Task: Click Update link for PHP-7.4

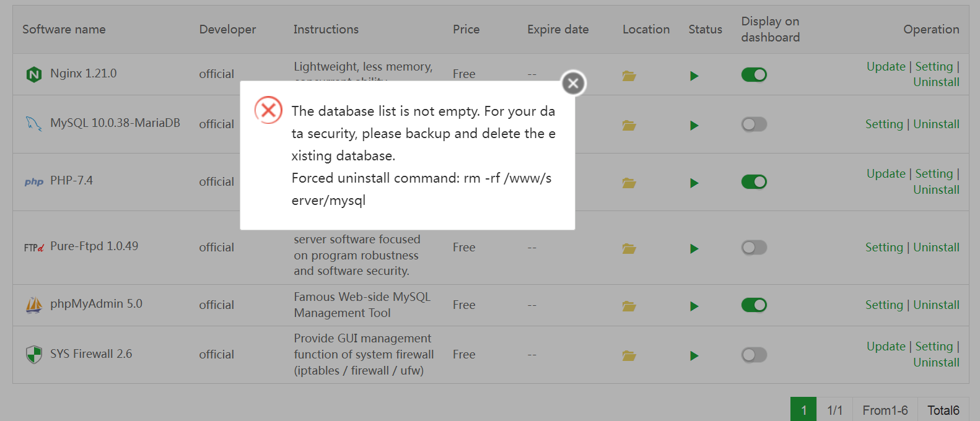Action: pyautogui.click(x=885, y=173)
